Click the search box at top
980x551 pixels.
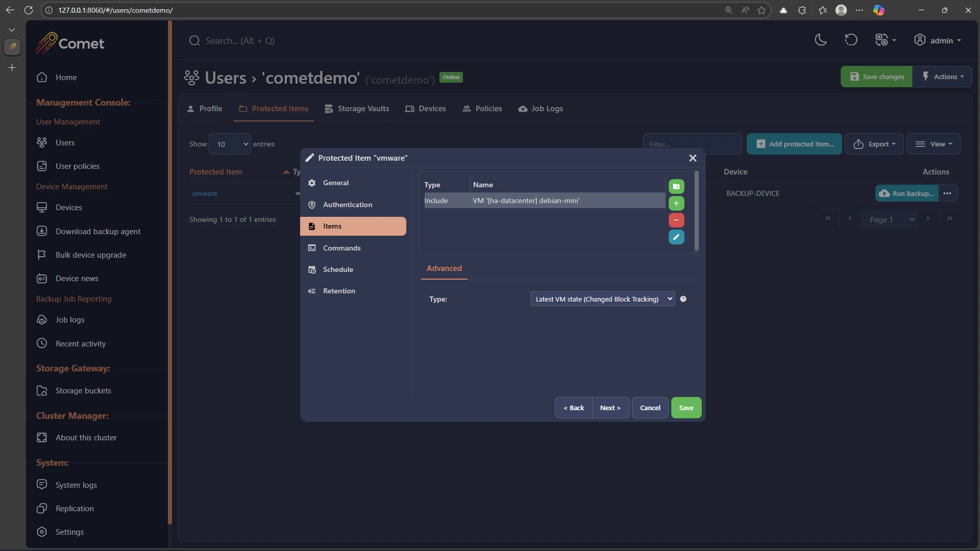pos(240,40)
